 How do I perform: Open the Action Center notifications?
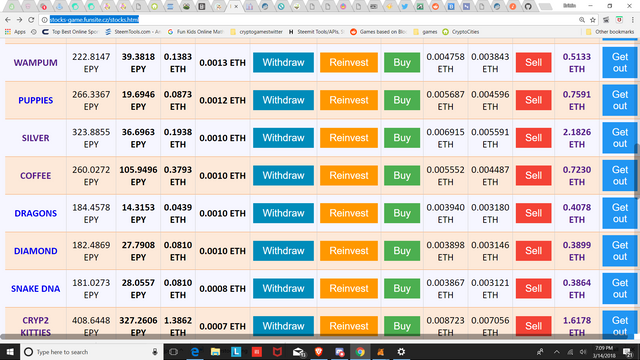(x=628, y=352)
